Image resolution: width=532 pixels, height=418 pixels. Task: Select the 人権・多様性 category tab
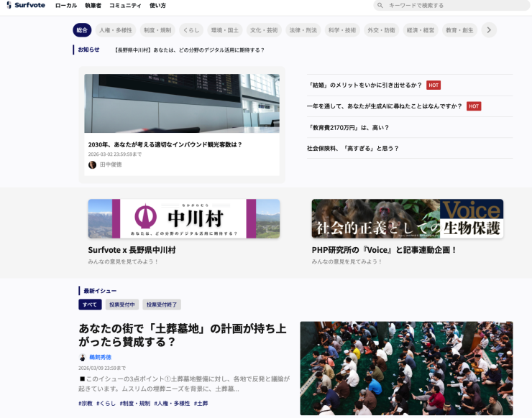tap(116, 30)
